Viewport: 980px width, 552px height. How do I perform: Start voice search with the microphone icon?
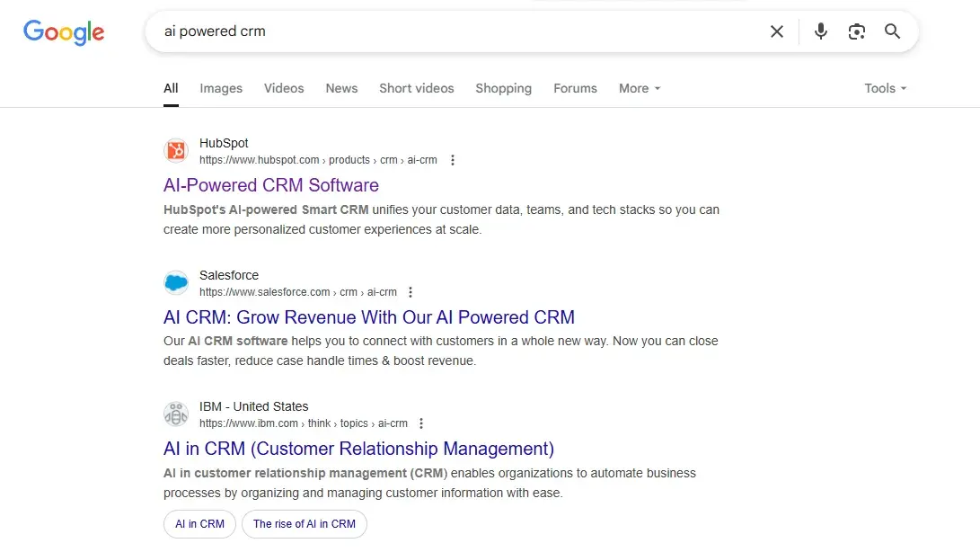click(820, 31)
